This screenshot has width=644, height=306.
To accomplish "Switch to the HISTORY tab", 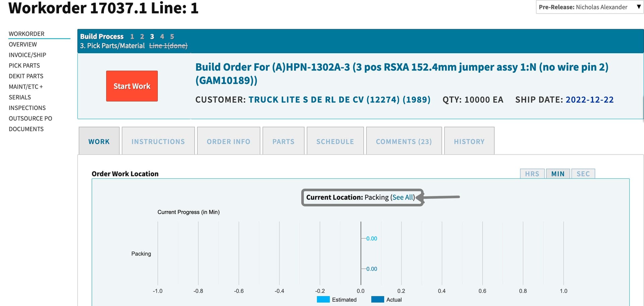I will tap(469, 141).
